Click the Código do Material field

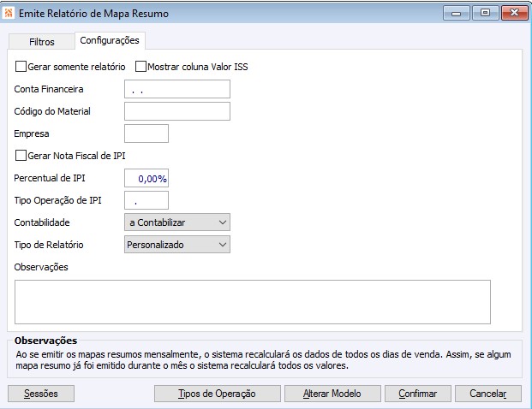[x=177, y=111]
